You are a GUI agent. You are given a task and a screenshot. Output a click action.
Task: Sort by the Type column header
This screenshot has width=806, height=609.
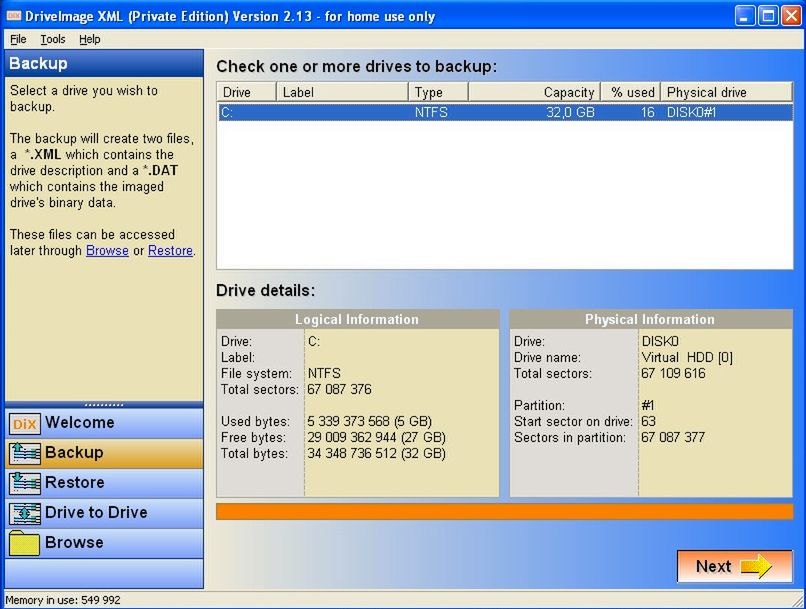coord(438,92)
